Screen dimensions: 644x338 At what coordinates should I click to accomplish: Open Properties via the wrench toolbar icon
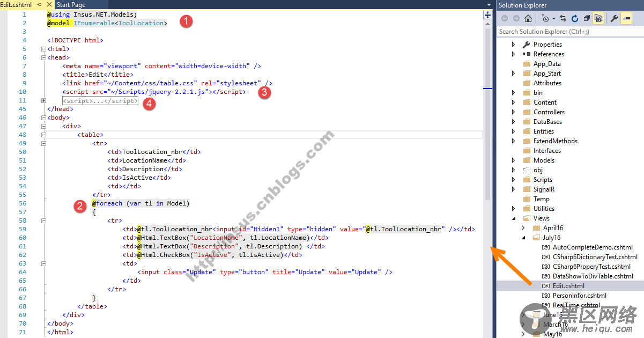point(615,18)
